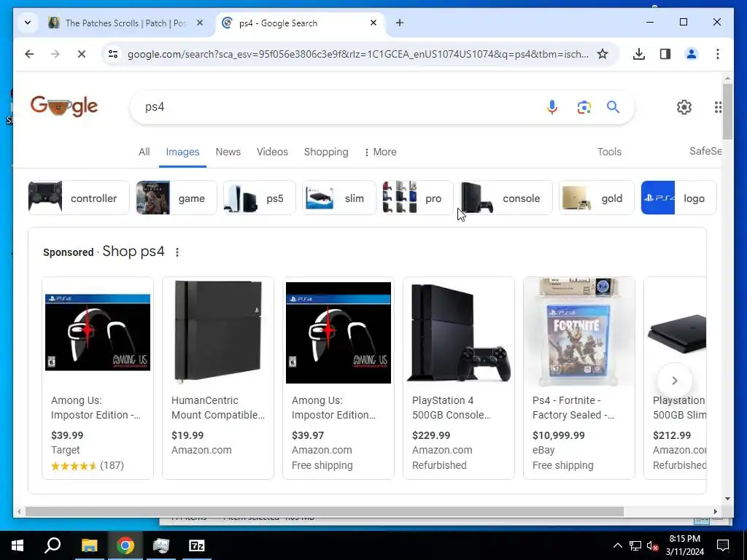Filter images by console chip
This screenshot has height=560, width=747.
click(506, 198)
